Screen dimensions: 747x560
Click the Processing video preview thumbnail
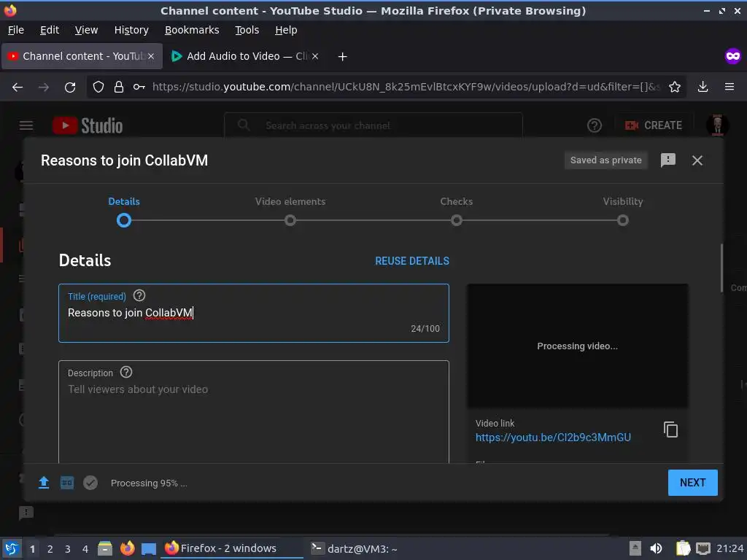[578, 346]
